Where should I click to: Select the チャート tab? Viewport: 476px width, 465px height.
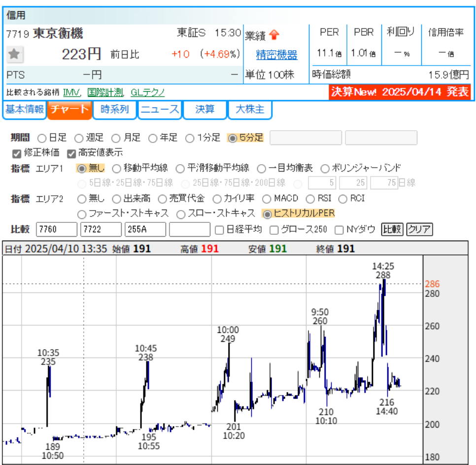[69, 109]
